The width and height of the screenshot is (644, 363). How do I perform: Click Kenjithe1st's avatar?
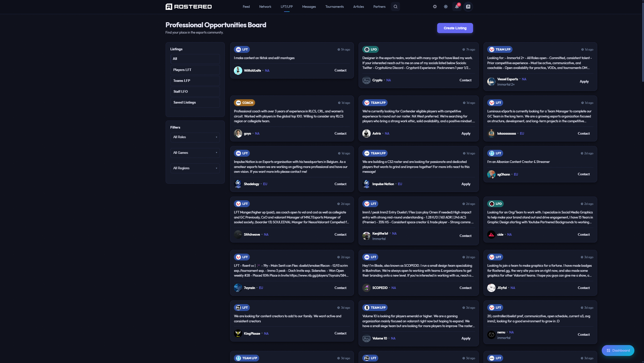point(366,236)
